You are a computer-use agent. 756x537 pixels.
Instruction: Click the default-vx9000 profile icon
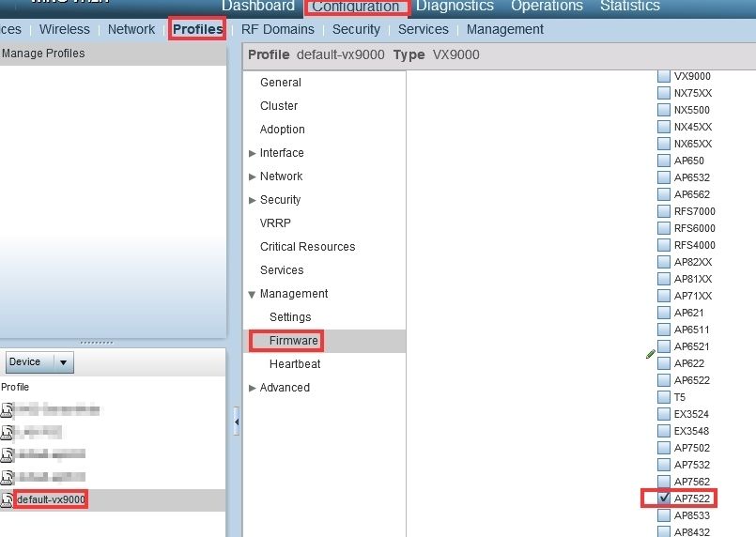coord(7,499)
